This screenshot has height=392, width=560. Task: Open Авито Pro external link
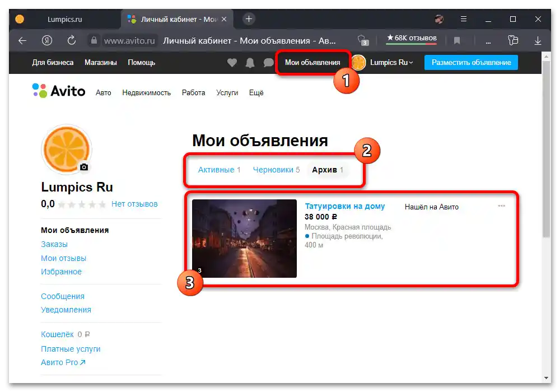63,362
